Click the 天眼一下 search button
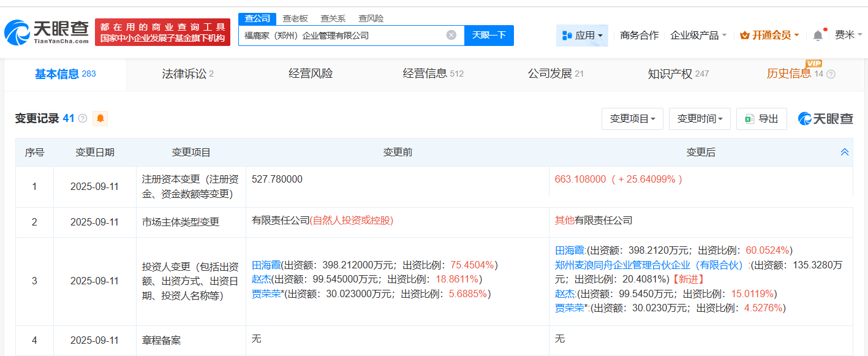 coord(489,35)
